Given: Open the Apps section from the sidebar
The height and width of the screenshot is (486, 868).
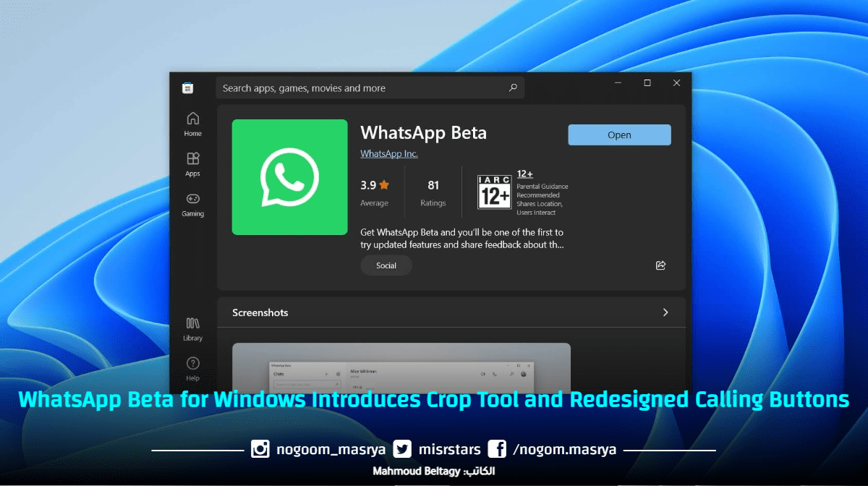Looking at the screenshot, I should 192,163.
